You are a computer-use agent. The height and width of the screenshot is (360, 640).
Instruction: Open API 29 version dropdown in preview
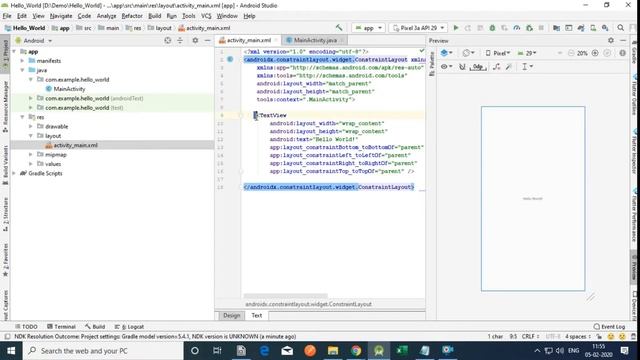[527, 53]
